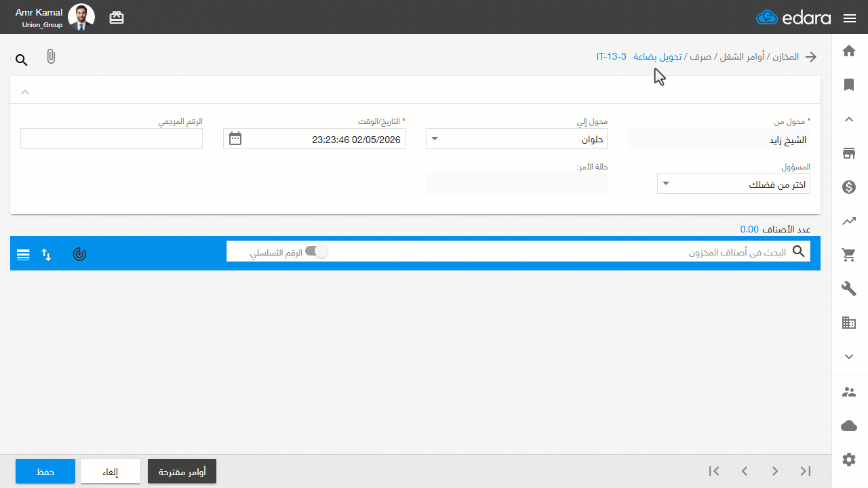Click the أوامر الشغل breadcrumb link
This screenshot has width=868, height=488.
tap(741, 57)
